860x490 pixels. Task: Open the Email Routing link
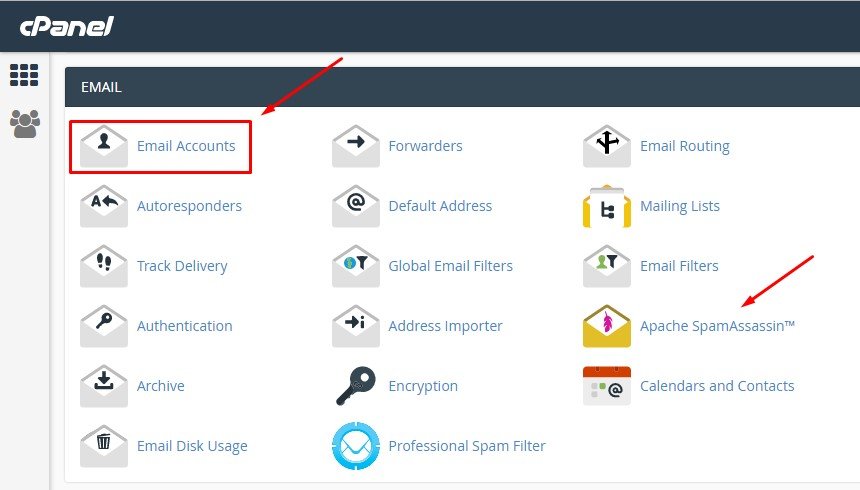point(685,147)
